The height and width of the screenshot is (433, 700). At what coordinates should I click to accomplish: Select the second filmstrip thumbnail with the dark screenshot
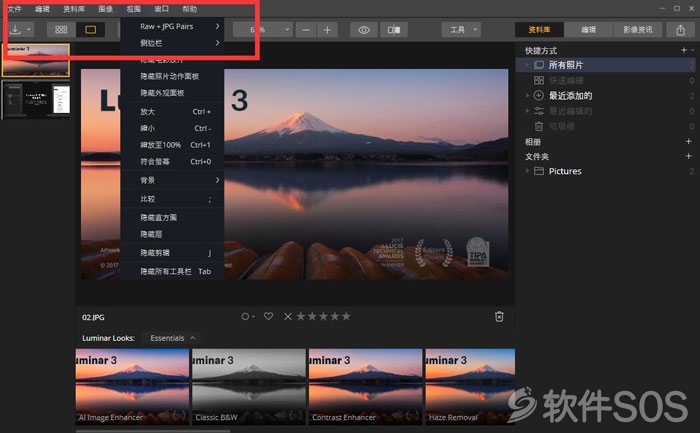(x=36, y=100)
